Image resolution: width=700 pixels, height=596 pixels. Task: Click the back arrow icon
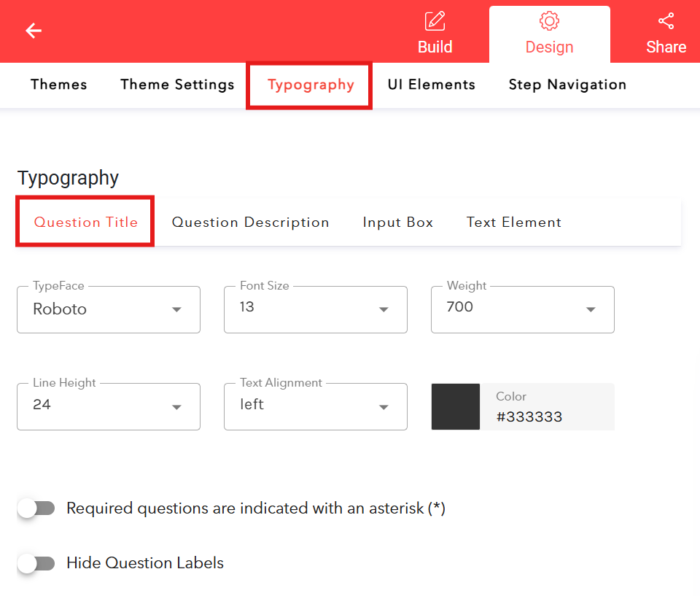(33, 31)
